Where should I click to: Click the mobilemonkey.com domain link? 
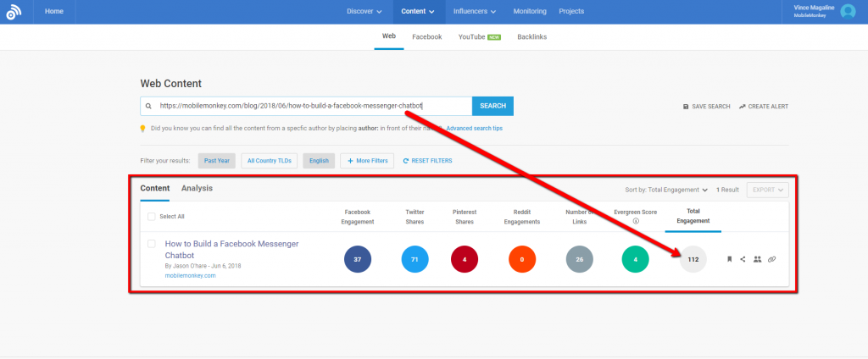click(191, 275)
